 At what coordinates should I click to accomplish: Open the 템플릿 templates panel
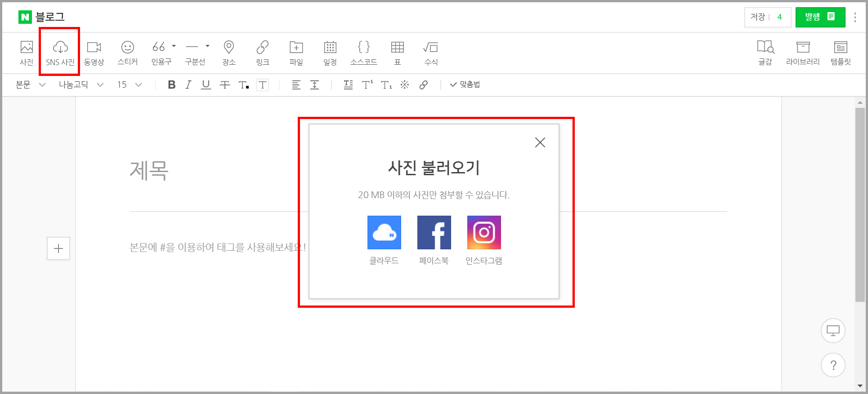click(841, 53)
